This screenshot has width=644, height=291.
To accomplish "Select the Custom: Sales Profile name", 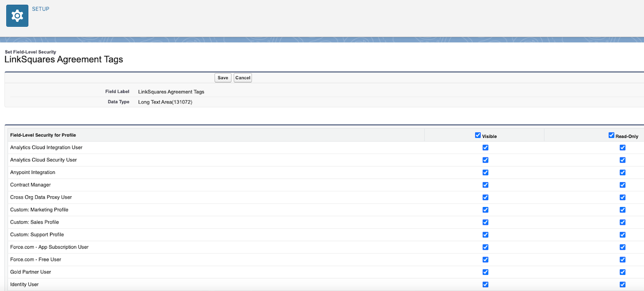I will [x=35, y=223].
